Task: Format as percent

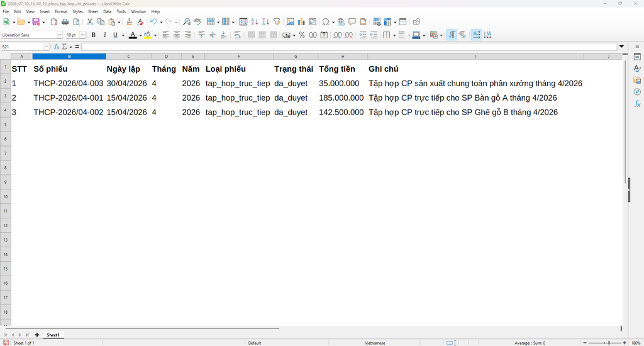Action: coord(302,35)
